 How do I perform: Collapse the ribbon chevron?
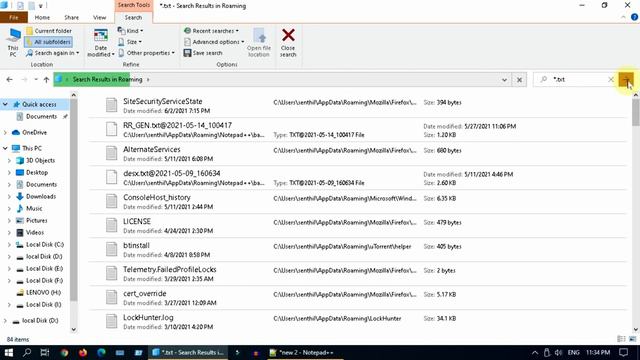[623, 17]
